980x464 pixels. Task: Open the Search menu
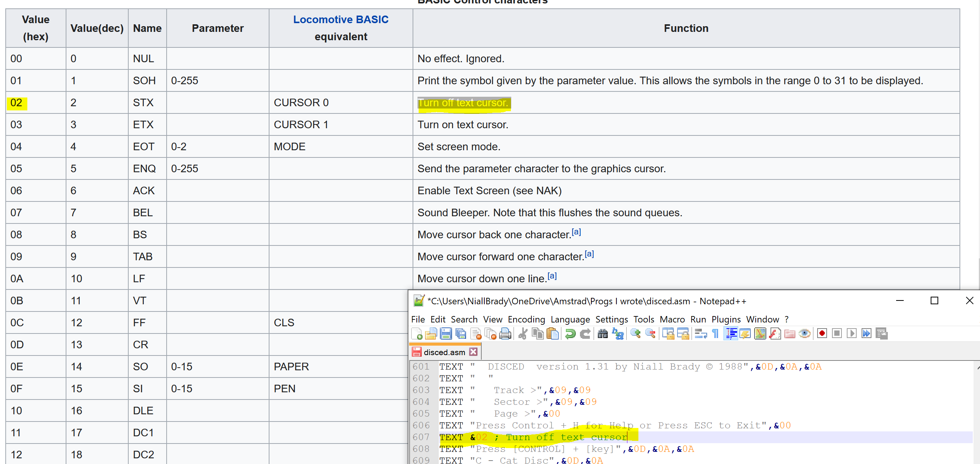tap(464, 319)
